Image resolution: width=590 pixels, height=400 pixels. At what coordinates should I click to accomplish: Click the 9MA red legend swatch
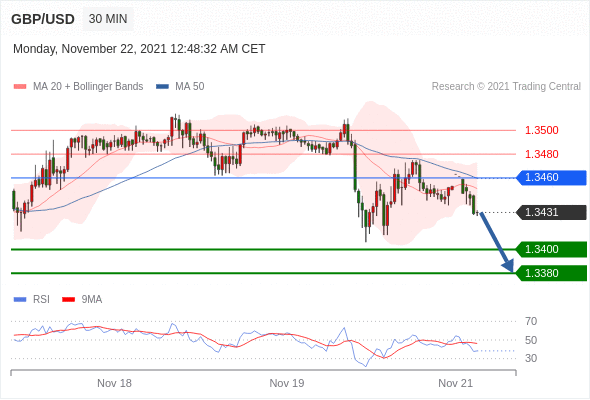(68, 300)
